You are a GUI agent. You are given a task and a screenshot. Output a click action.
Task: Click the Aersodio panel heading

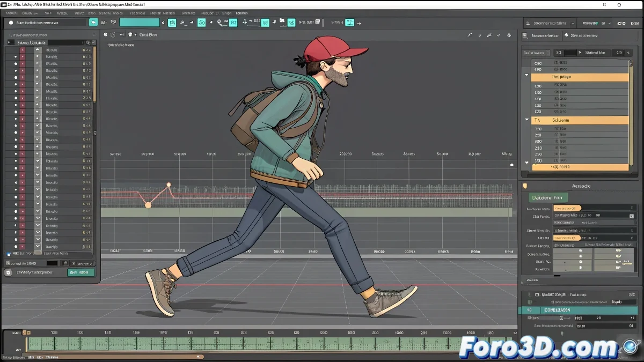click(581, 186)
